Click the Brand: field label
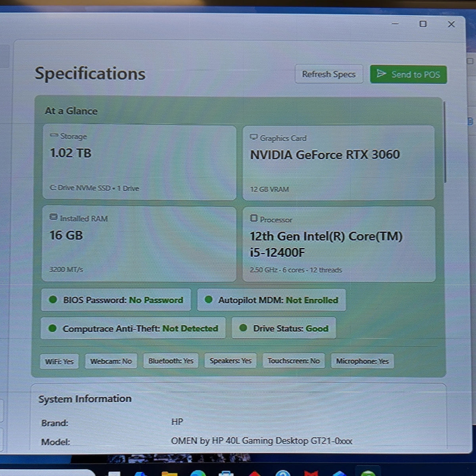476x476 pixels. point(55,423)
